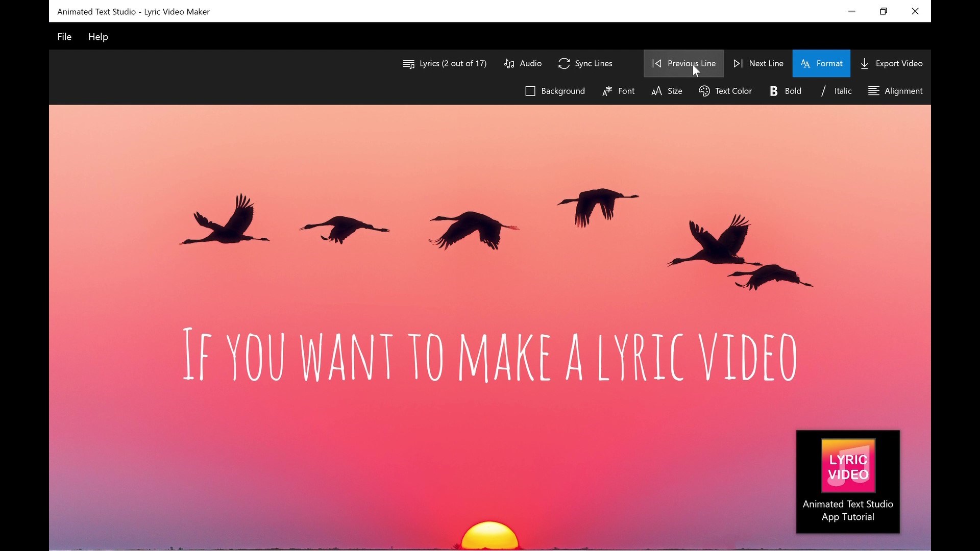Open the text Size option
This screenshot has width=980, height=551.
coord(667,91)
